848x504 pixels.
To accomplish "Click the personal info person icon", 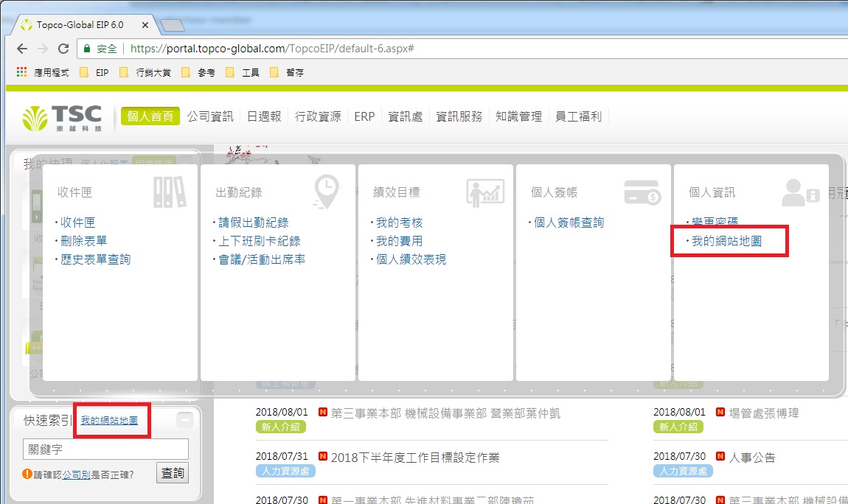I will (x=801, y=192).
